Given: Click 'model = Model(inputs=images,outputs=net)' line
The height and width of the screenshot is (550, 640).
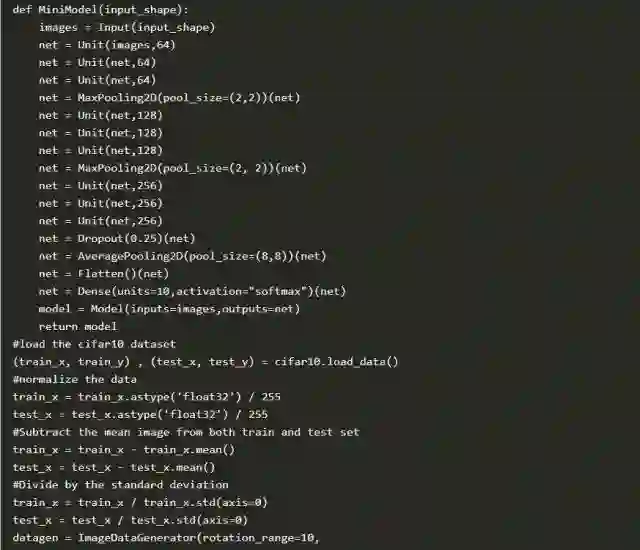Looking at the screenshot, I should point(169,309).
